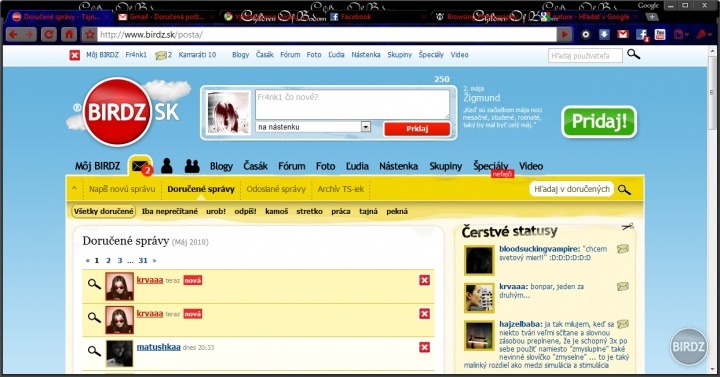The image size is (720, 377).
Task: Delete first krvaaa message with red X
Action: [424, 280]
